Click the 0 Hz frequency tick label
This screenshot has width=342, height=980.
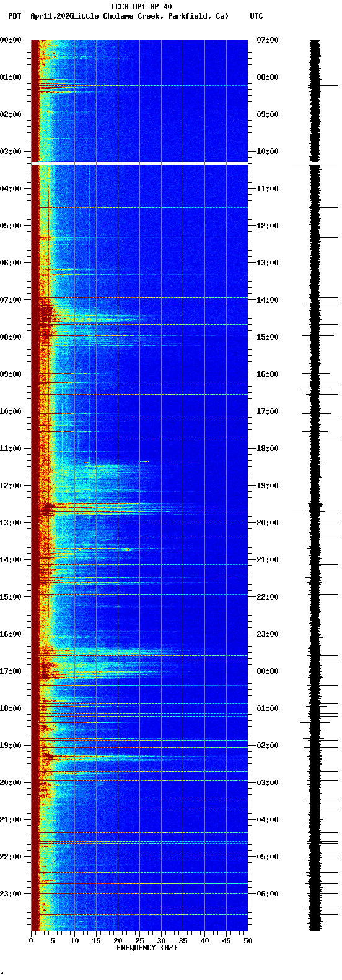click(31, 941)
